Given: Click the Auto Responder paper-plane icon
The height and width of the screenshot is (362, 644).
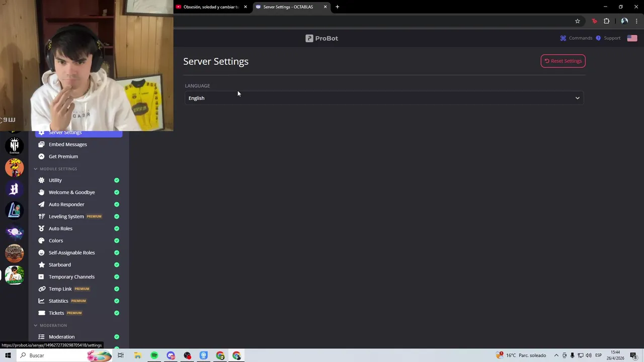Looking at the screenshot, I should [41, 204].
